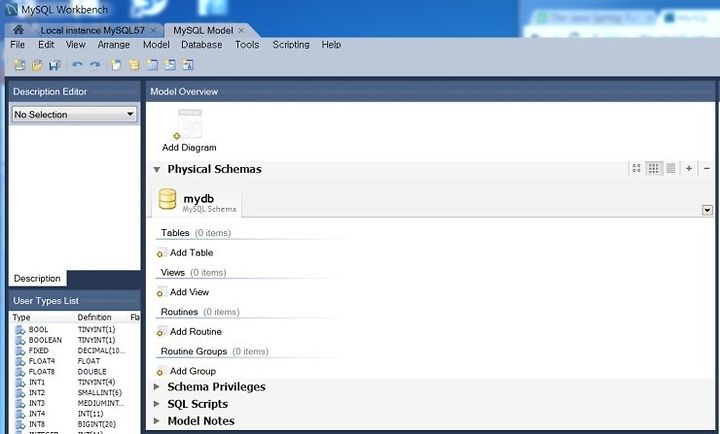
Task: Open the Edit menu
Action: (x=46, y=45)
